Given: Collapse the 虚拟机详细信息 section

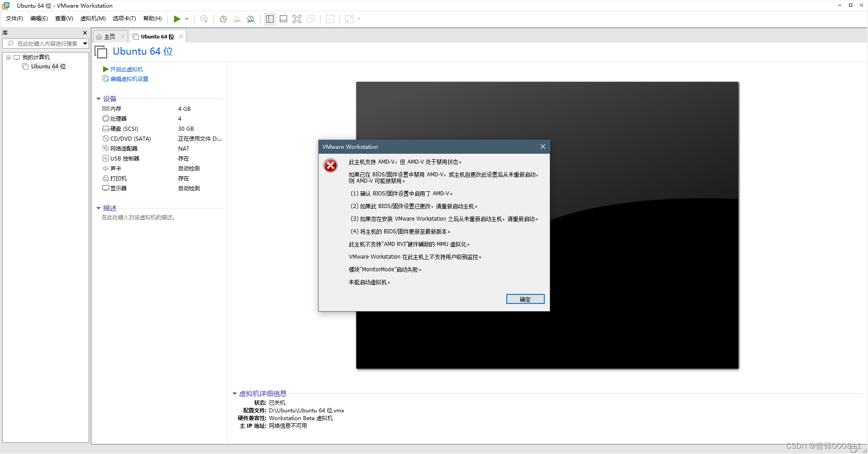Looking at the screenshot, I should point(235,393).
